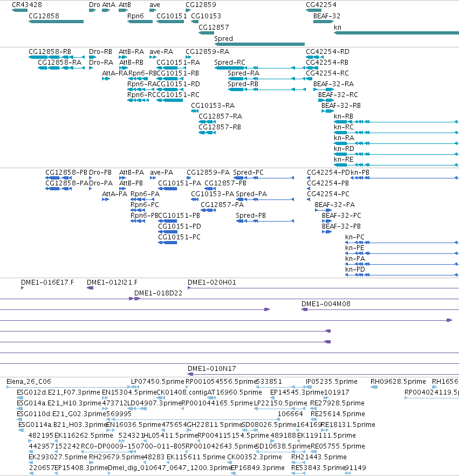The image size is (459, 476).
Task: Select the Rpn6 gene bar glyph
Action: click(x=140, y=22)
